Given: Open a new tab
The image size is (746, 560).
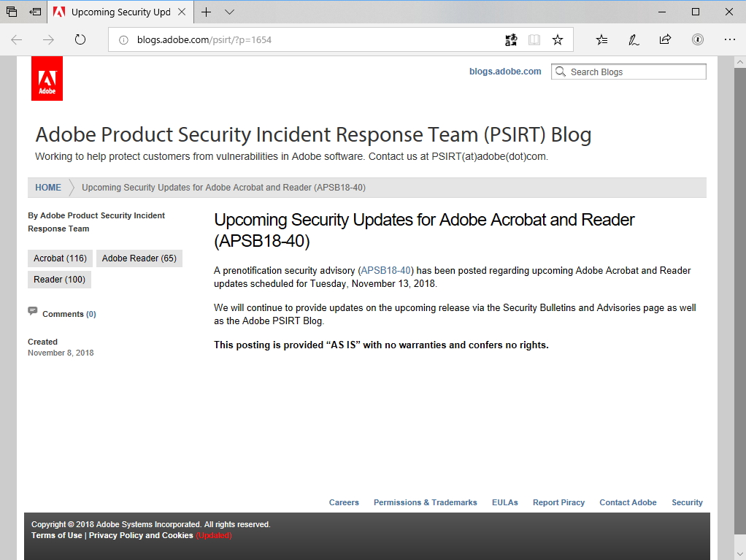Looking at the screenshot, I should pos(207,12).
